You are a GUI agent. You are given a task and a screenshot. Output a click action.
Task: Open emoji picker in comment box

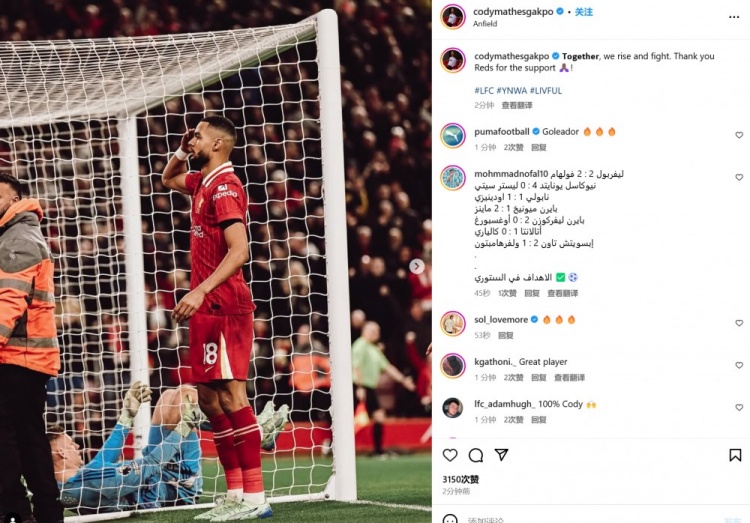450,519
